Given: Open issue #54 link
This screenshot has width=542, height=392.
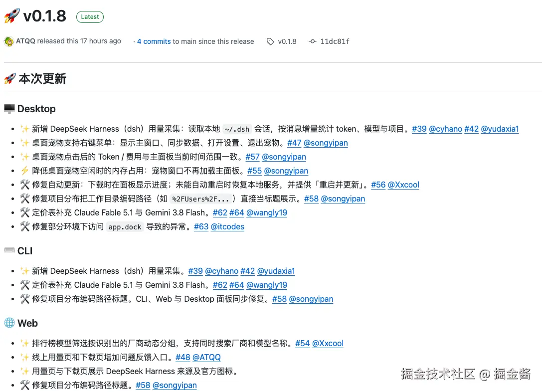Looking at the screenshot, I should (303, 343).
